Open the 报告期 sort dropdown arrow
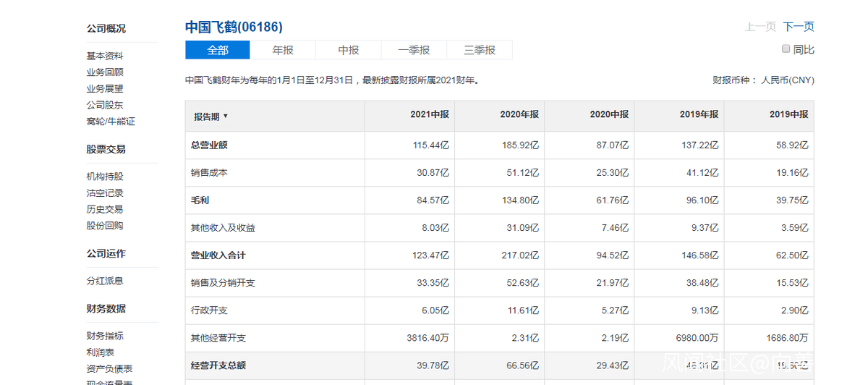The width and height of the screenshot is (868, 385). point(226,117)
